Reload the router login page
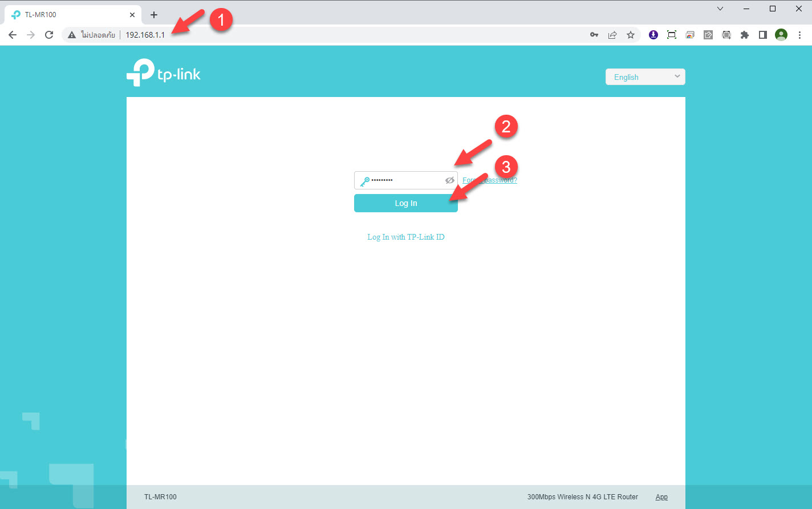The height and width of the screenshot is (509, 812). pos(49,35)
